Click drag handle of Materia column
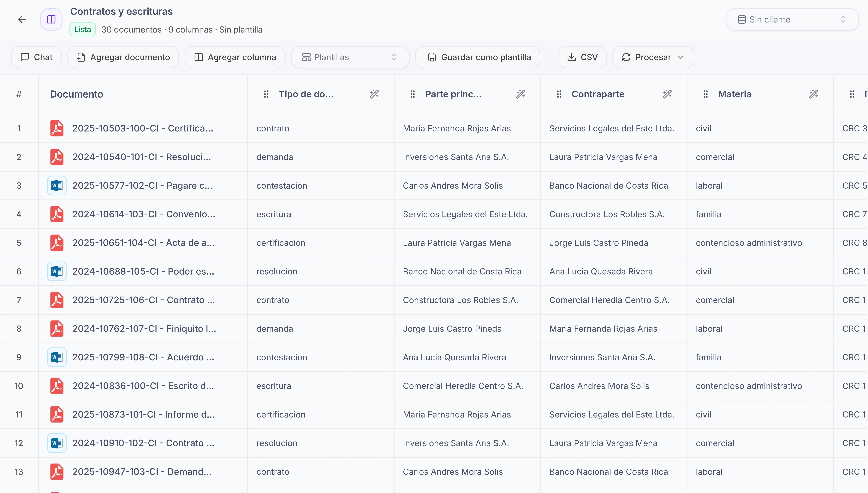The width and height of the screenshot is (868, 493). tap(706, 94)
